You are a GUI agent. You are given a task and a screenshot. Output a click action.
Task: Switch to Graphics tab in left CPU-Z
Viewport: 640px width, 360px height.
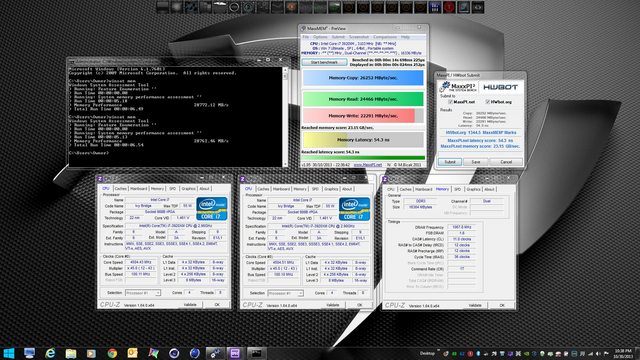188,189
